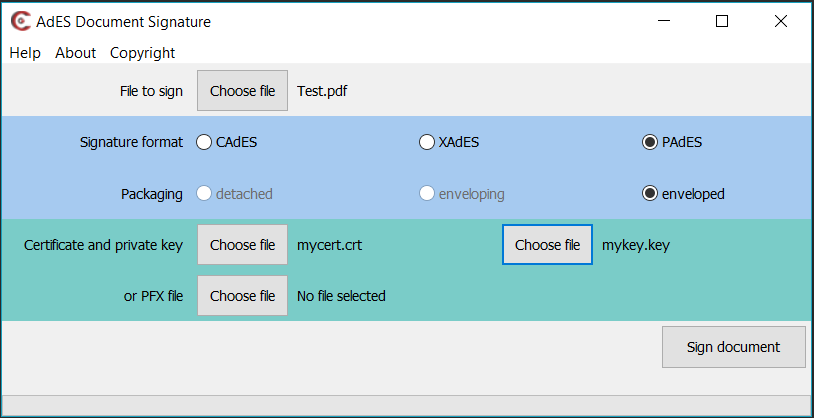Select the PAdES signature format

click(649, 142)
